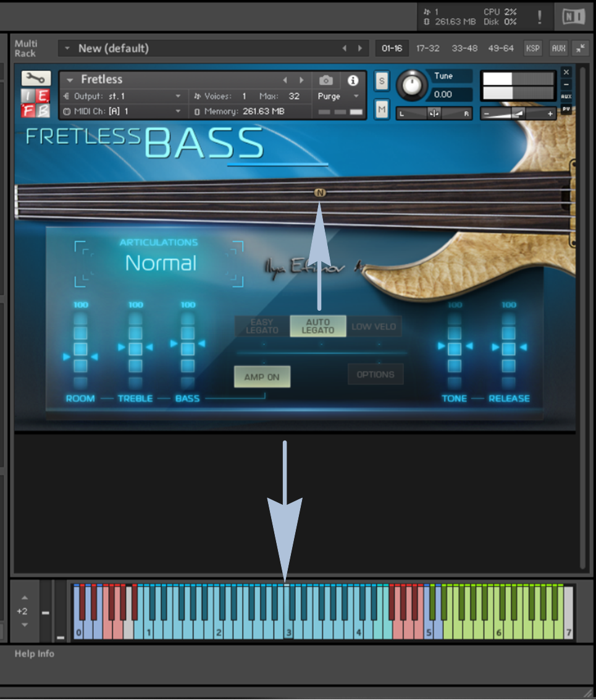Click the Max voices value 32
Viewport: 596px width, 700px height.
point(294,96)
